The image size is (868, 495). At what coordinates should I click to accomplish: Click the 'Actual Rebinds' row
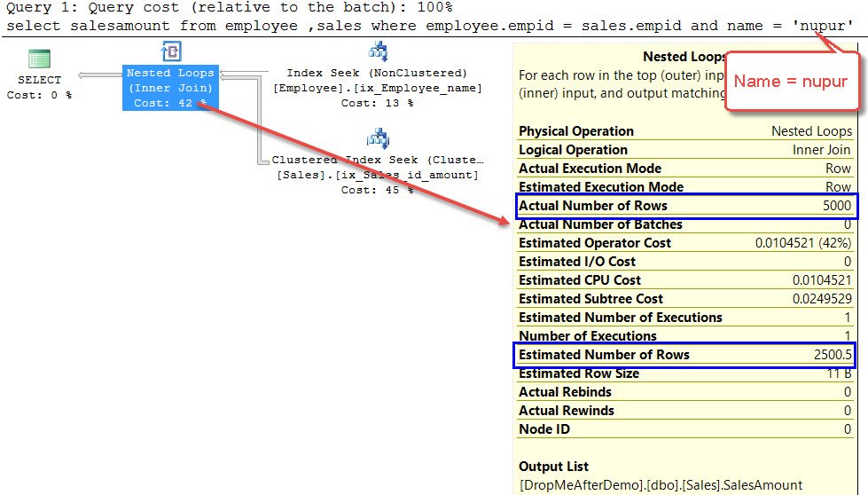click(685, 392)
